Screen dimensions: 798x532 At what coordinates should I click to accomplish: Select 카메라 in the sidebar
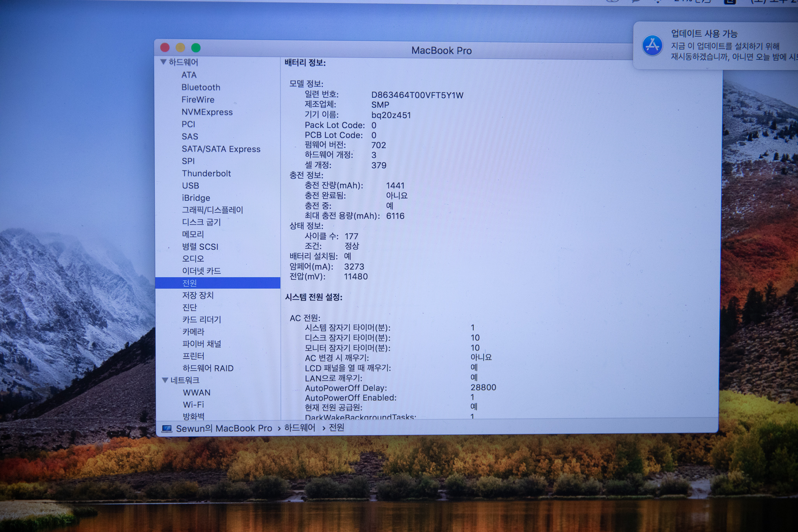point(193,332)
